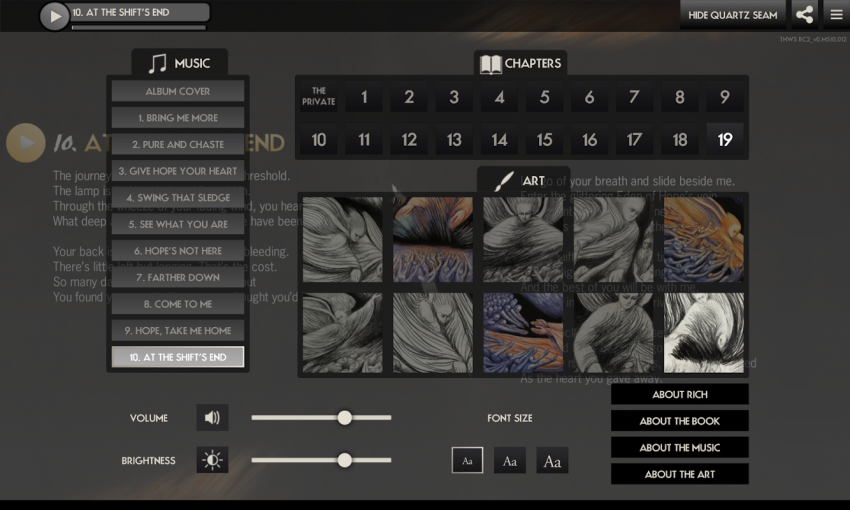This screenshot has width=850, height=510.
Task: Open chapter 18
Action: [x=680, y=139]
